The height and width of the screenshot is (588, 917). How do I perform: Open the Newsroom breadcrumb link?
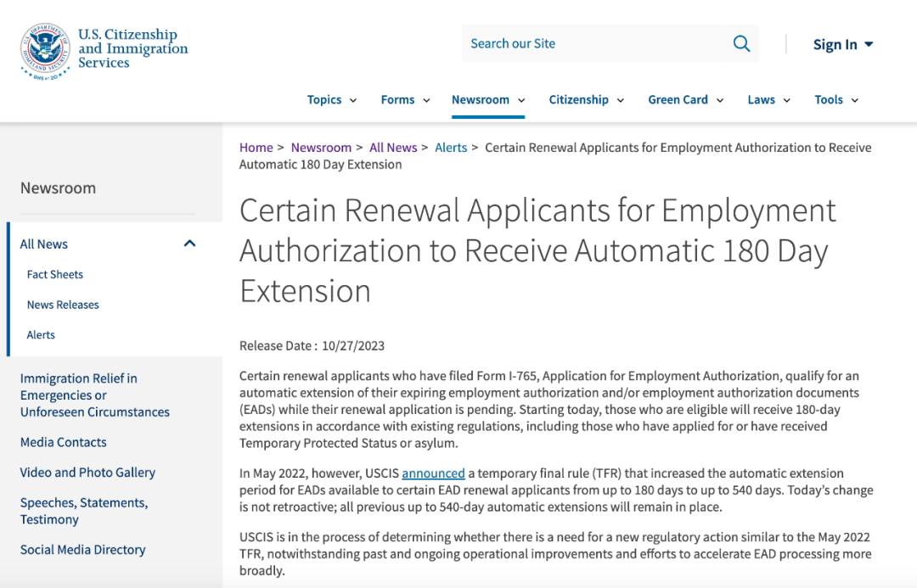pos(321,148)
